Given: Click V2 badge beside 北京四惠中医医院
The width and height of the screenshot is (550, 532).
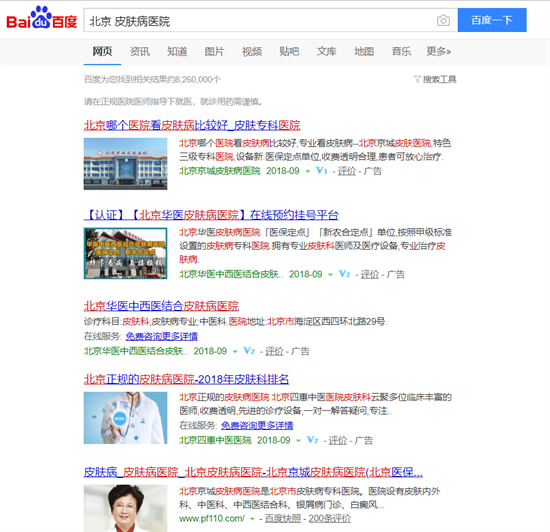Looking at the screenshot, I should pyautogui.click(x=312, y=440).
